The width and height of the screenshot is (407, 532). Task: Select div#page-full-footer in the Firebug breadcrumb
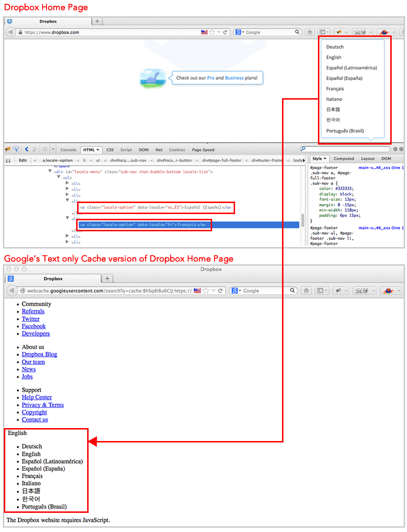(x=222, y=160)
